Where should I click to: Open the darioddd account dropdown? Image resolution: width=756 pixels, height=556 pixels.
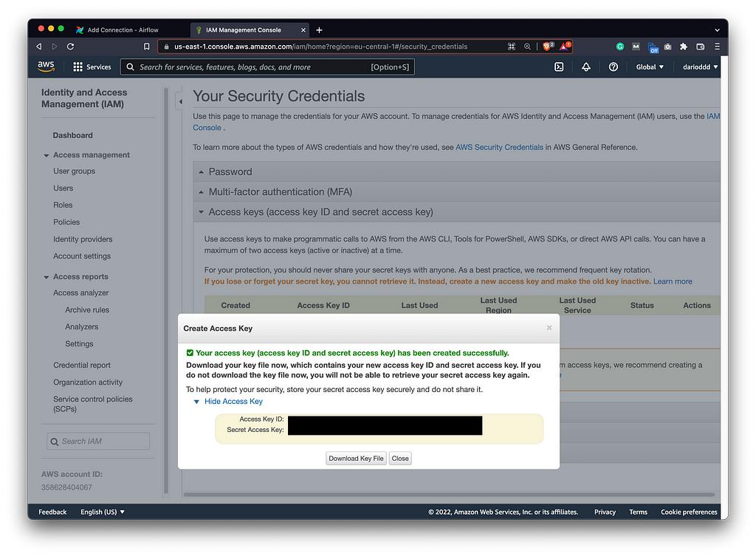click(x=700, y=67)
